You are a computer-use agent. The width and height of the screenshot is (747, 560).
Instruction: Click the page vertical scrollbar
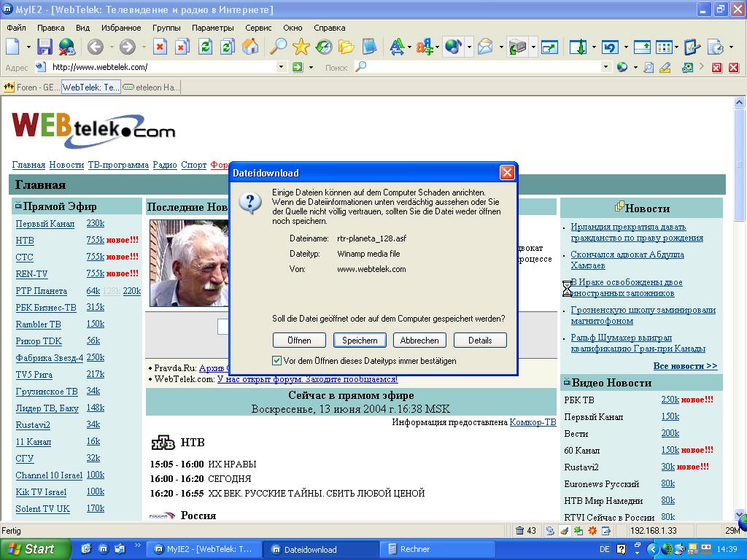point(739,308)
